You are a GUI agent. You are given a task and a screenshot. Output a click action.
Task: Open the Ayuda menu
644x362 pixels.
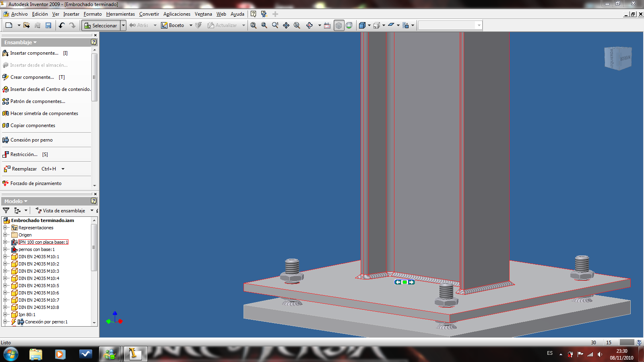coord(237,14)
